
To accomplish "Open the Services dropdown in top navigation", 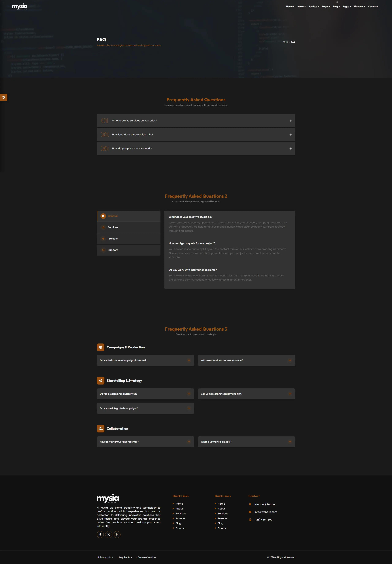I will 314,7.
